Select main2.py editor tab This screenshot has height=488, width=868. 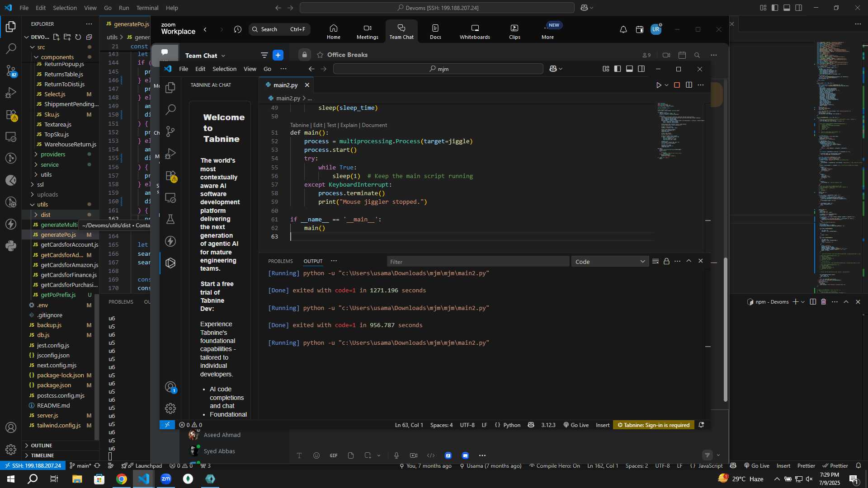[285, 85]
